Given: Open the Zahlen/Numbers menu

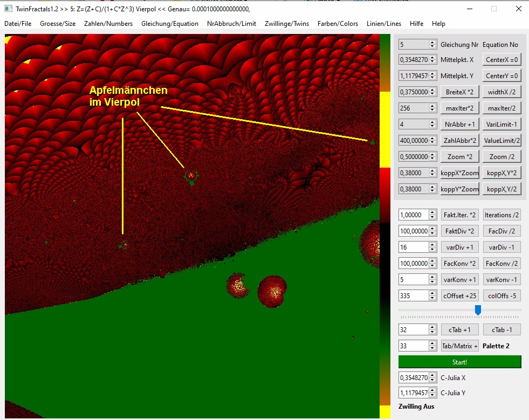Looking at the screenshot, I should pyautogui.click(x=108, y=24).
